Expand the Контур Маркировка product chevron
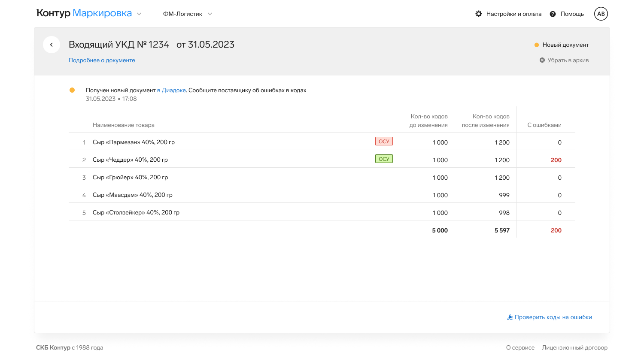Image resolution: width=644 pixels, height=362 pixels. 139,14
